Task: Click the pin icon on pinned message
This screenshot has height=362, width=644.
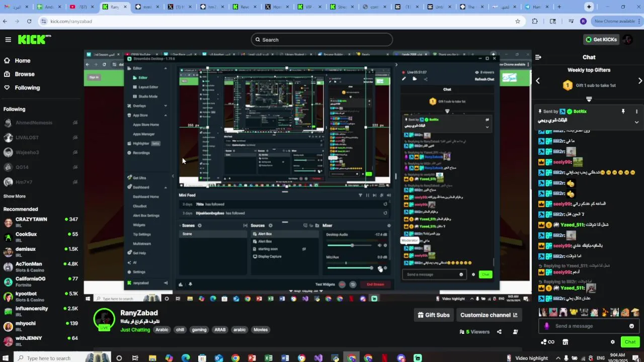Action: tap(623, 112)
